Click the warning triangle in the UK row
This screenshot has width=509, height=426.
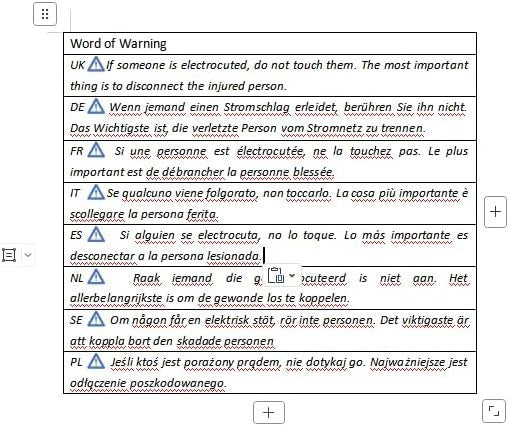96,64
